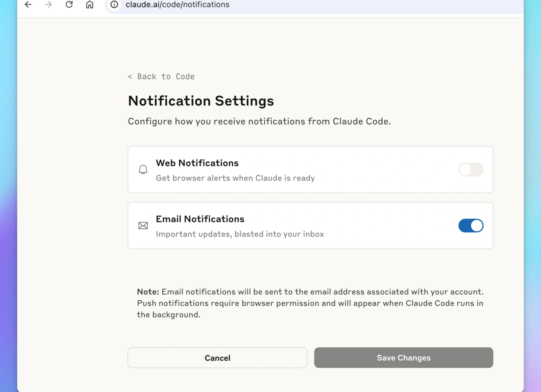
Task: Go back using the browser back arrow
Action: [28, 4]
